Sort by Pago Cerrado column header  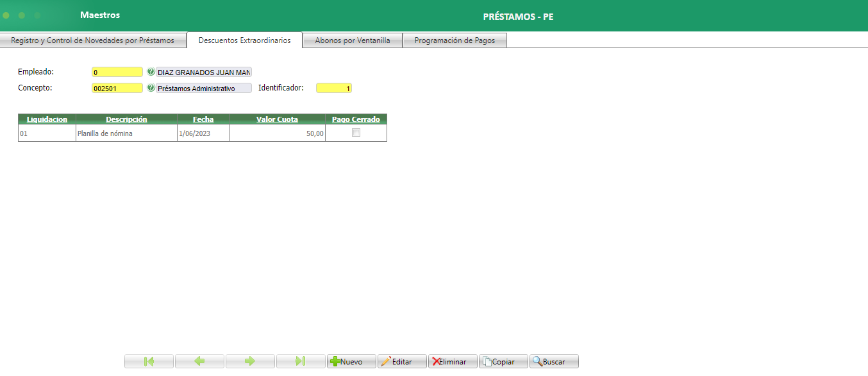click(x=356, y=119)
